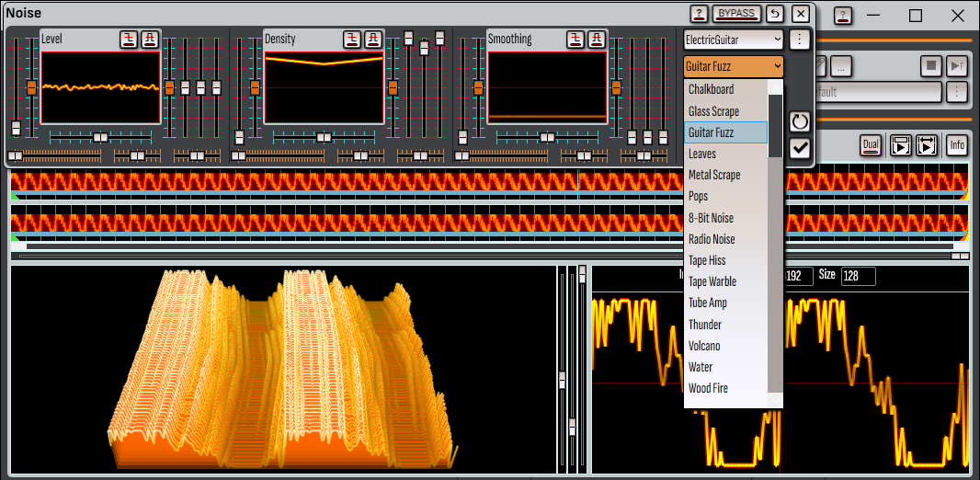Collapse the Guitar Fuzz preset dropdown

(x=733, y=65)
